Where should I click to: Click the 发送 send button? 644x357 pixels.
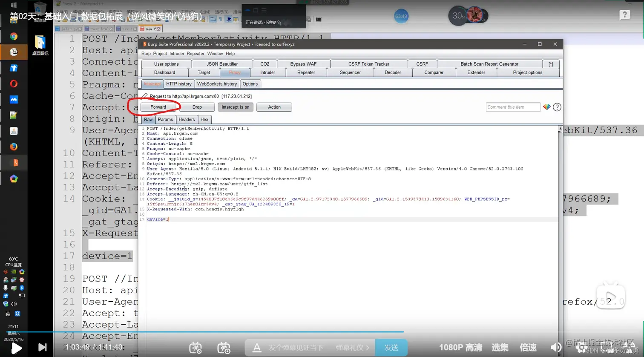click(x=391, y=348)
